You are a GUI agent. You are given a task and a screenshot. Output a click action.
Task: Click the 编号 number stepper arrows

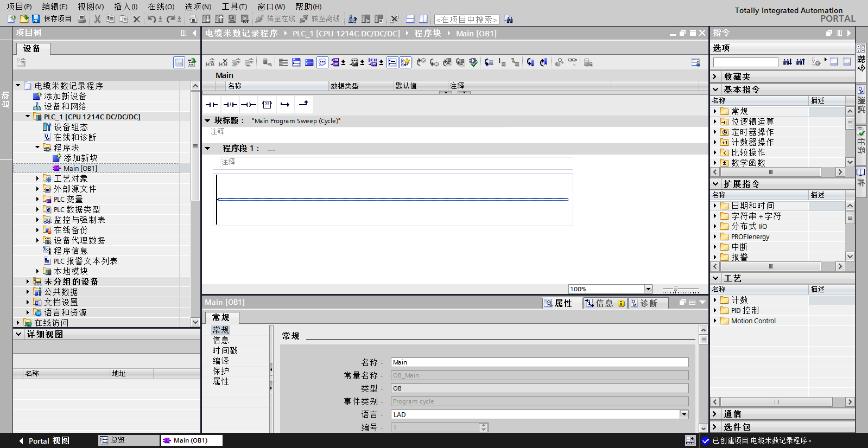coord(484,427)
